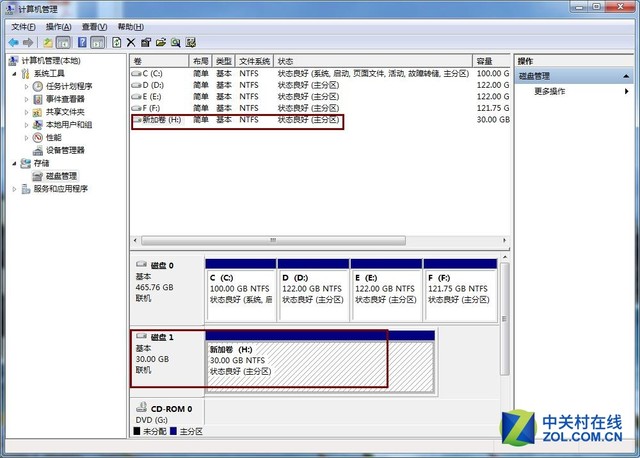Click the open folder toolbar icon
The image size is (640, 458).
[160, 43]
